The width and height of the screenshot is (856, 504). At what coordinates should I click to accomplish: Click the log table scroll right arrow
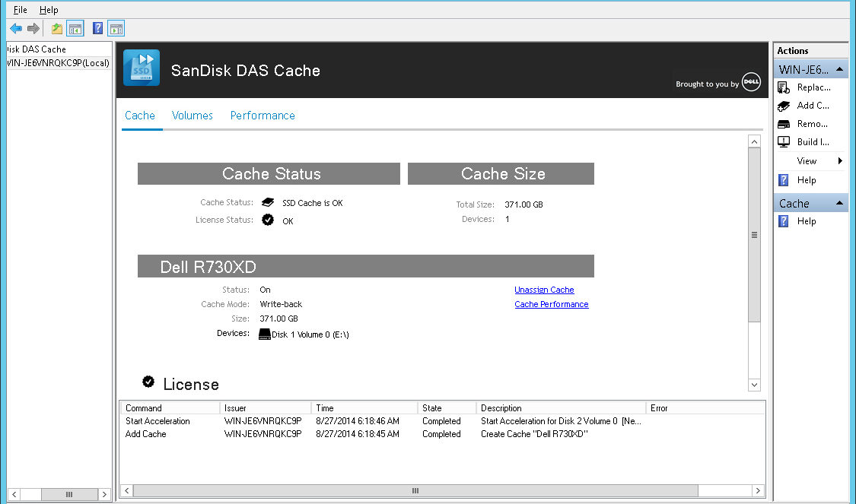[758, 490]
